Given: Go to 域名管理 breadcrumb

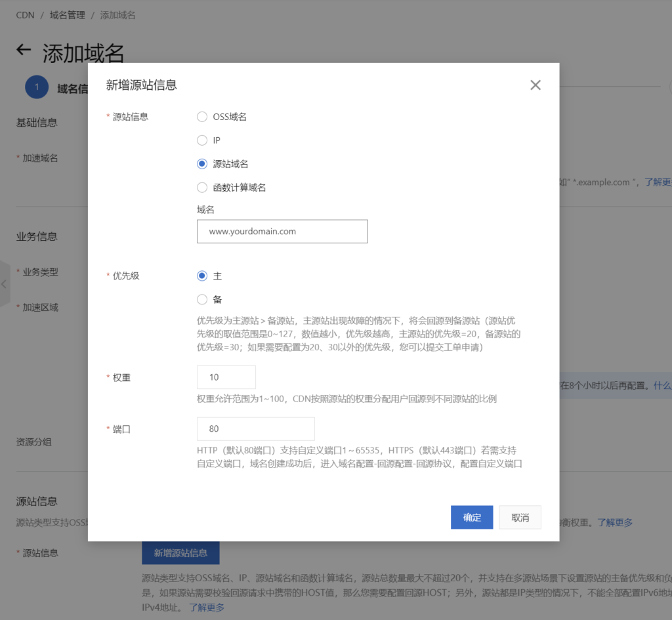Looking at the screenshot, I should tap(68, 14).
